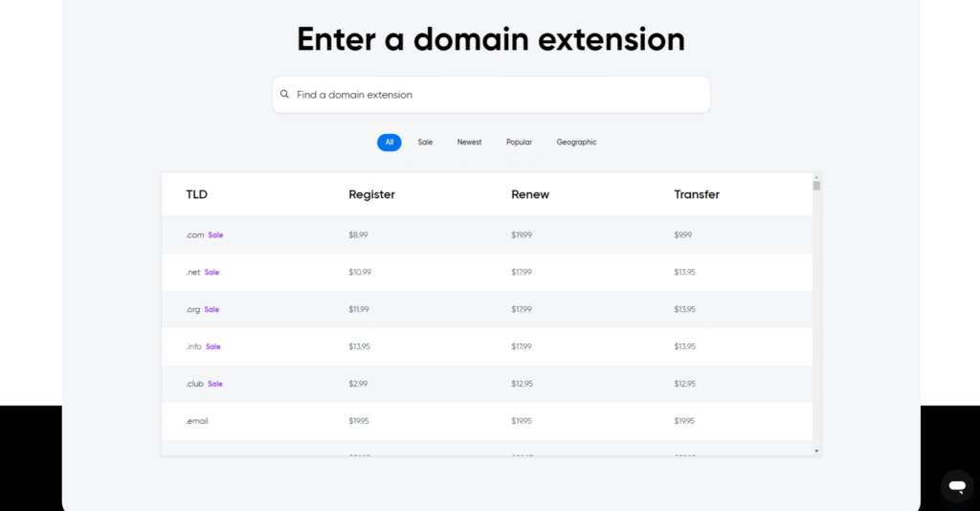Click the .info register price
Viewport: 980px width, 511px height.
(x=360, y=346)
